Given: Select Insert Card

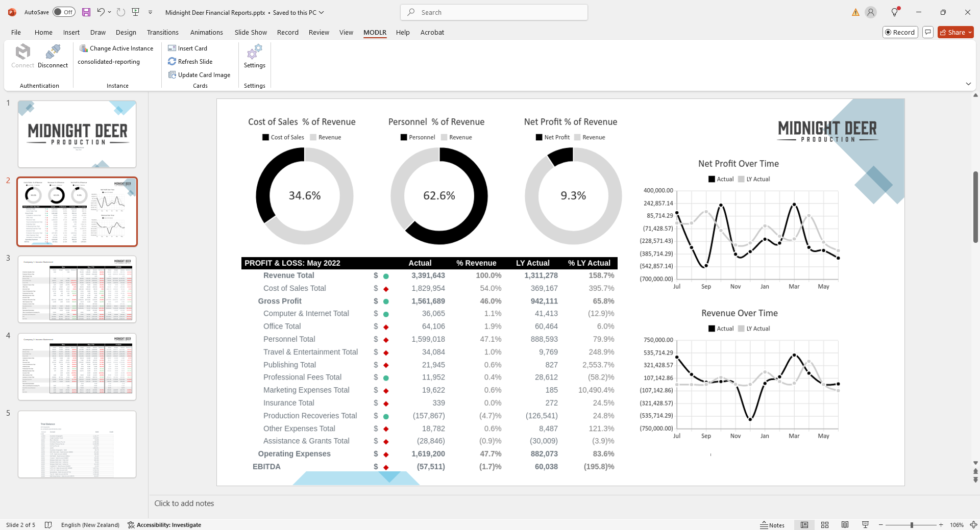Looking at the screenshot, I should point(187,48).
